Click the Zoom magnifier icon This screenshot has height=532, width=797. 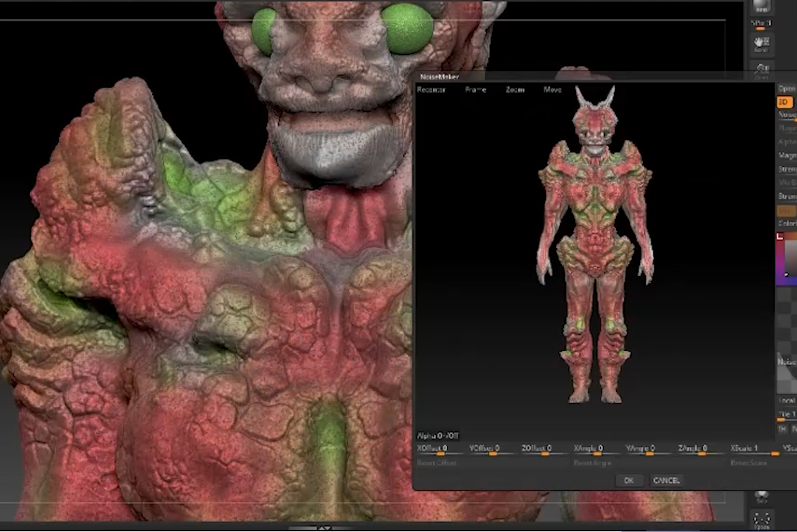(x=761, y=71)
